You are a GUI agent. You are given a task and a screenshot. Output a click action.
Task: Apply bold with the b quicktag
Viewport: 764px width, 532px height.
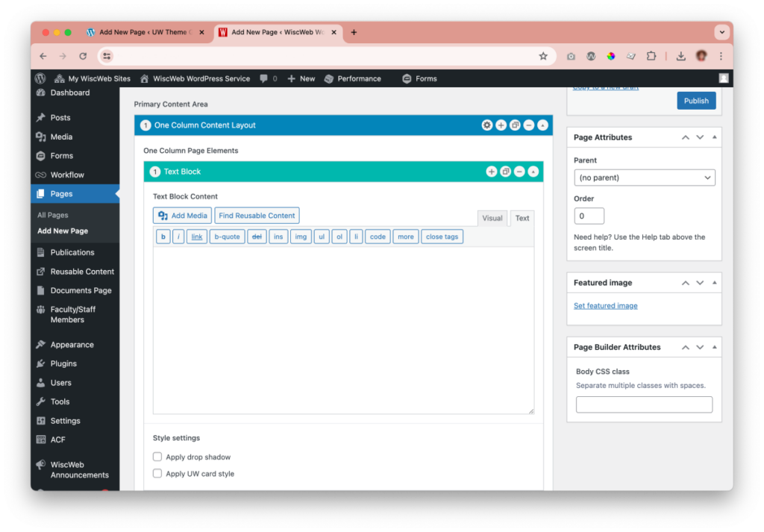coord(163,237)
